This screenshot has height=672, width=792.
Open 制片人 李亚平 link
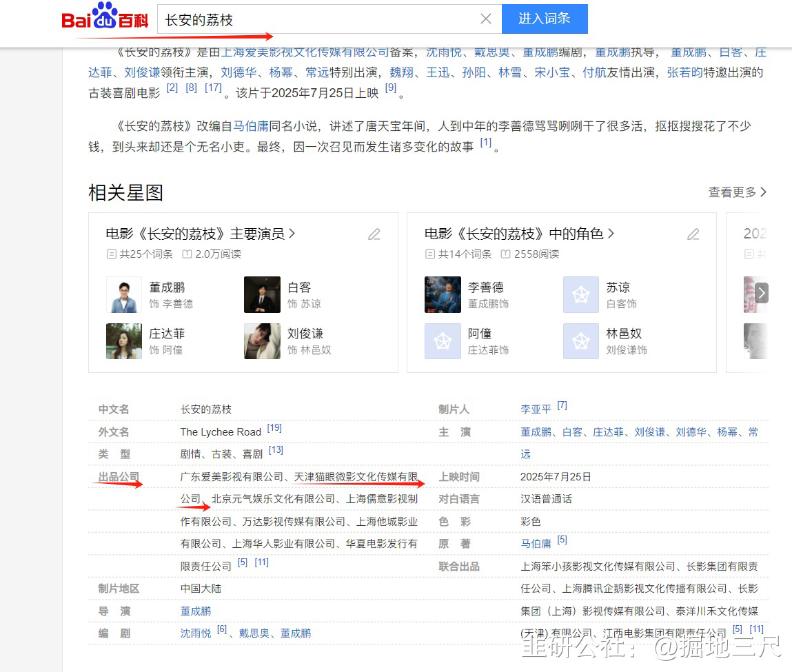click(x=536, y=409)
